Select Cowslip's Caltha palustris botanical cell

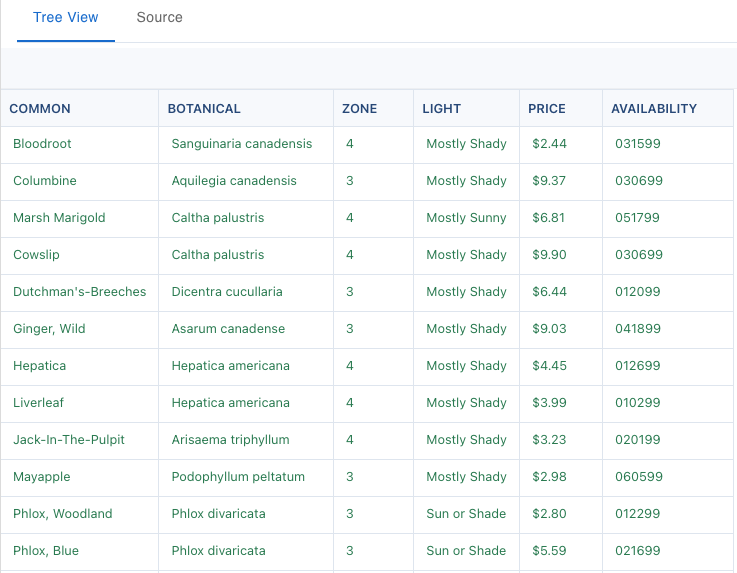(246, 255)
